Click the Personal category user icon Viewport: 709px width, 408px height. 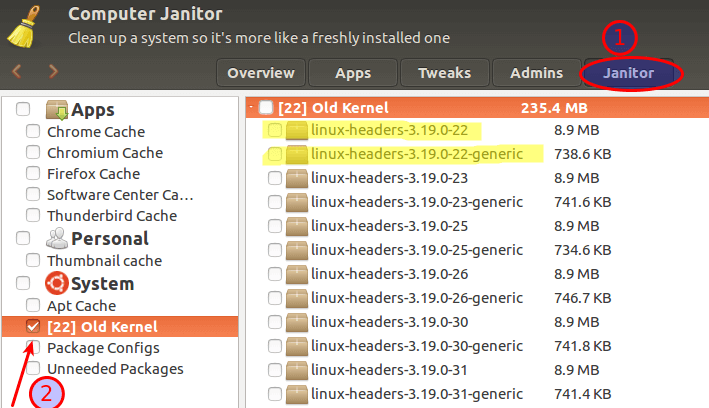pos(56,238)
